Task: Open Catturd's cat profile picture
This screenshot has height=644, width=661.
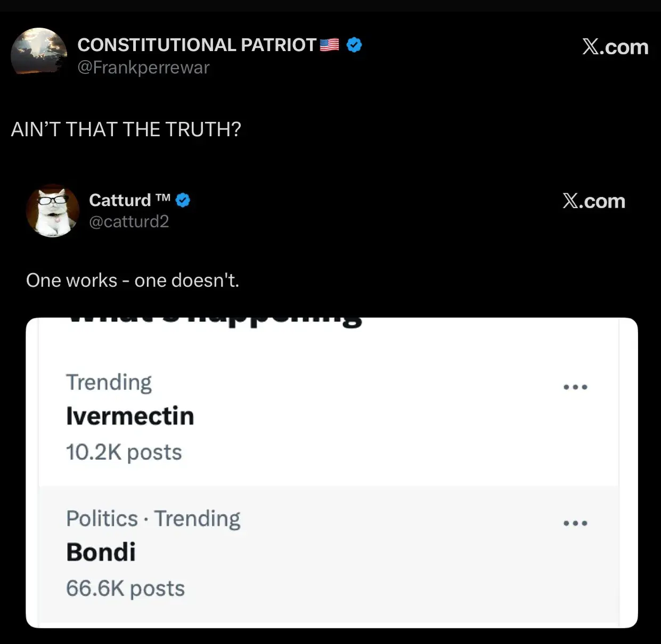Action: [53, 211]
